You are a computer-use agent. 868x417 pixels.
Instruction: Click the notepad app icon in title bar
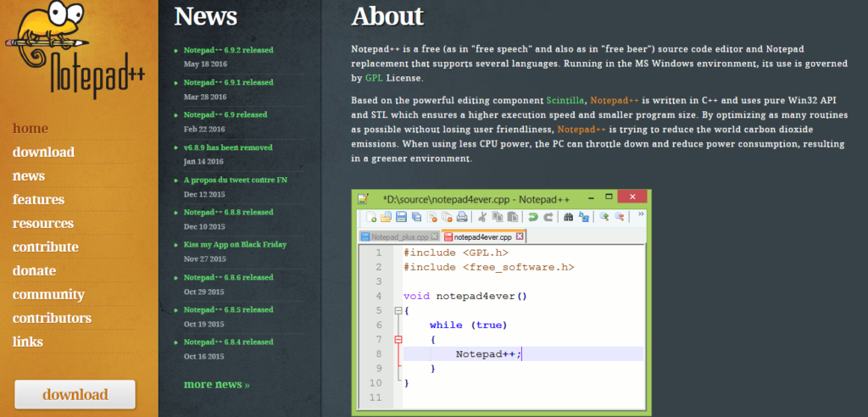click(x=363, y=198)
